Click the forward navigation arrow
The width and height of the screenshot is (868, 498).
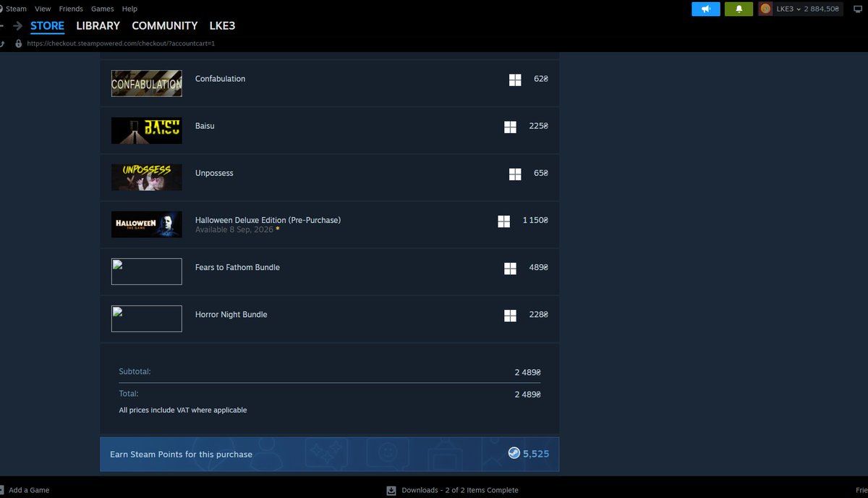tap(17, 25)
